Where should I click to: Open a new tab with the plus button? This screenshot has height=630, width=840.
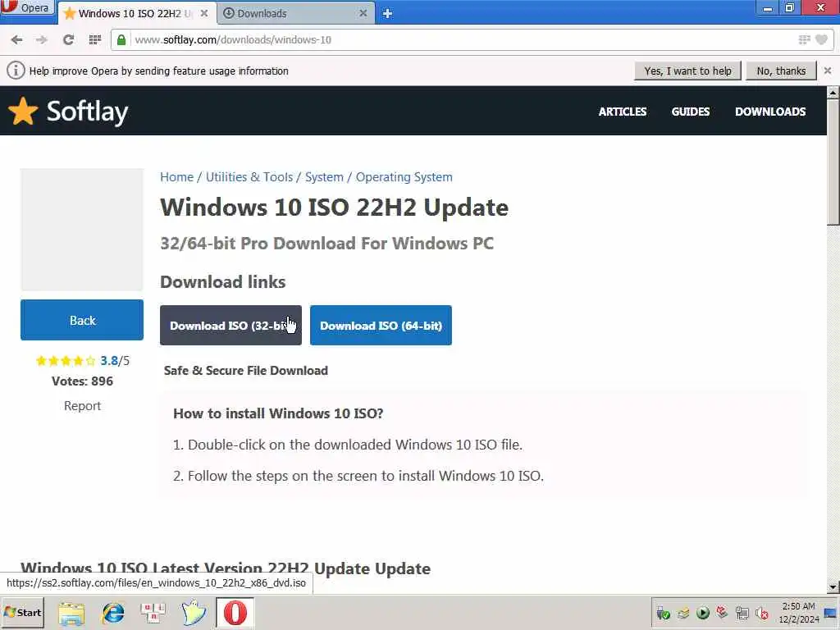(x=387, y=14)
